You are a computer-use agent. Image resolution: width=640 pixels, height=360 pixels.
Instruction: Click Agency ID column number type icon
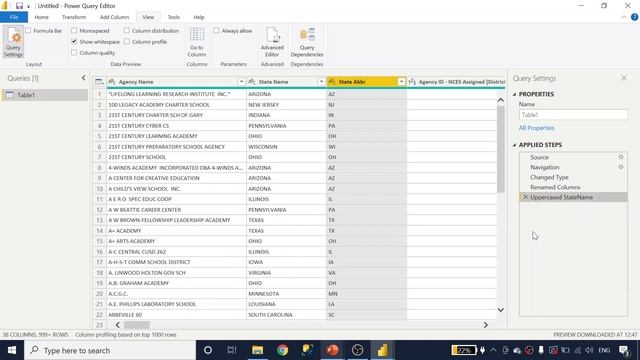click(412, 82)
